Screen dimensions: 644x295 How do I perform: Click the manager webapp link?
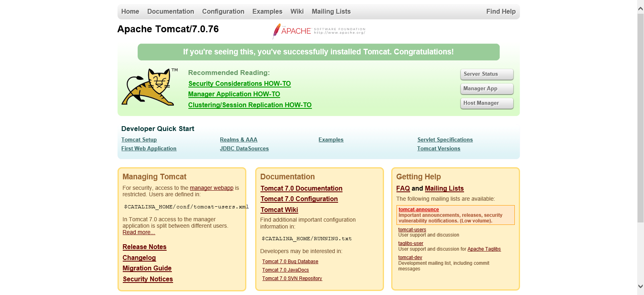pos(211,188)
